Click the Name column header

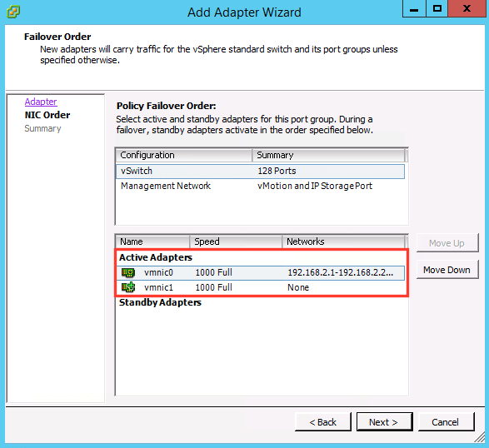tap(152, 241)
